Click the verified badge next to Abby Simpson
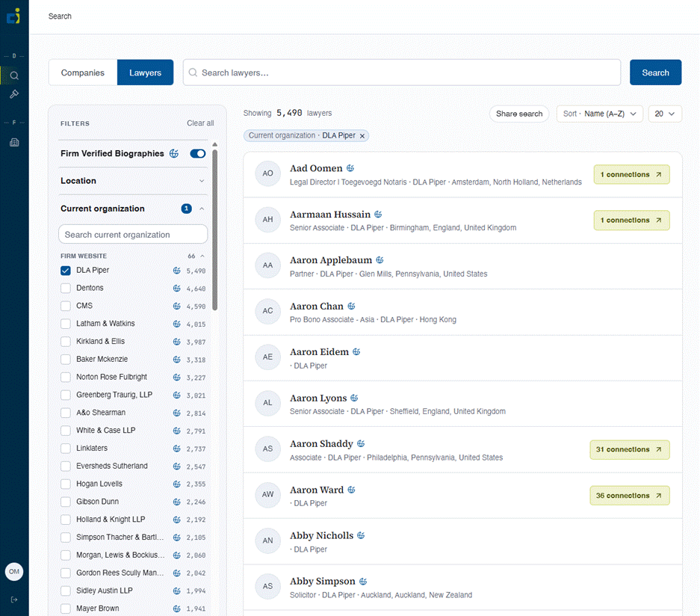 coord(363,581)
